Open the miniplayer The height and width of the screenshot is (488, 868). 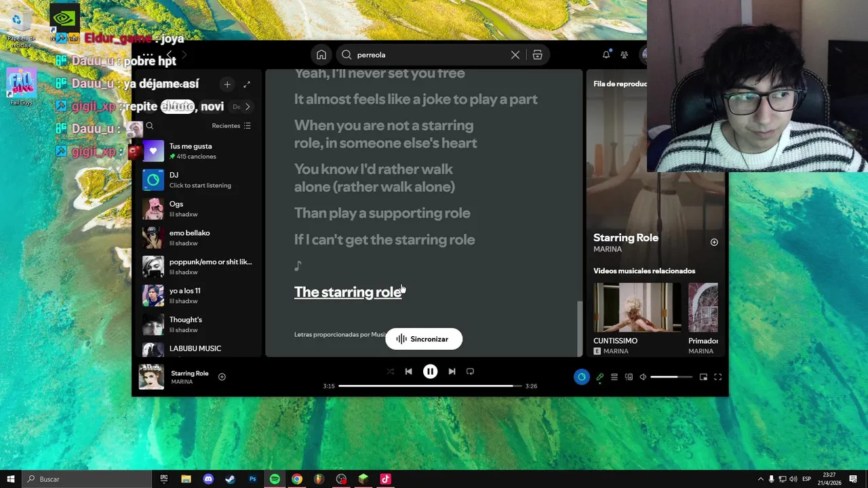coord(703,377)
